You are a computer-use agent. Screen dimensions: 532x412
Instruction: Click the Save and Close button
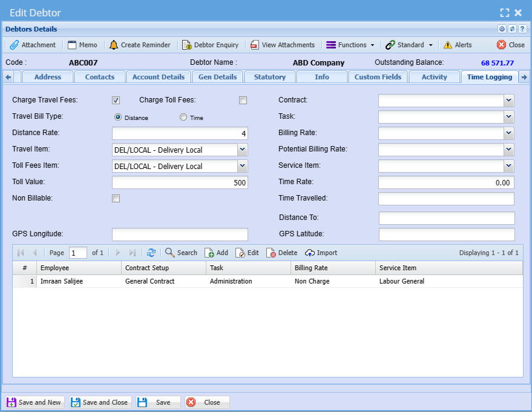100,402
